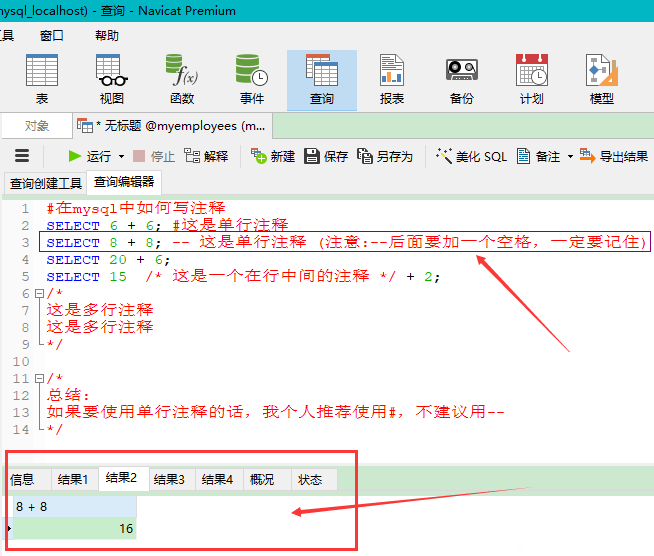The height and width of the screenshot is (556, 654).
Task: Click line 1 comment #在mysql中如何写注释
Action: [136, 208]
